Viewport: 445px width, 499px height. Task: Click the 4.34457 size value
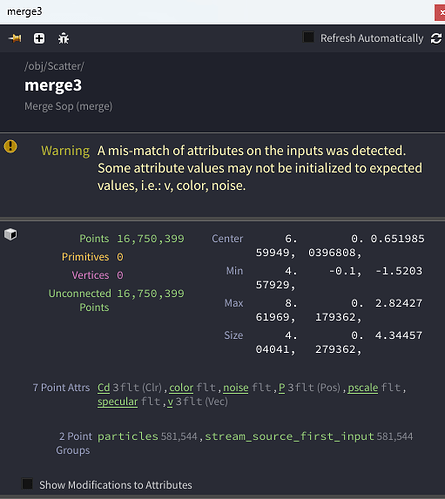[x=399, y=335]
